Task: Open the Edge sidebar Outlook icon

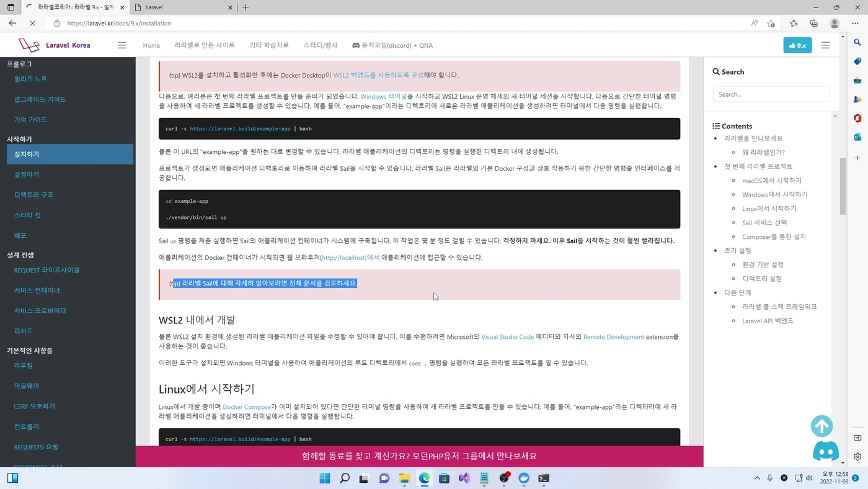Action: [857, 137]
